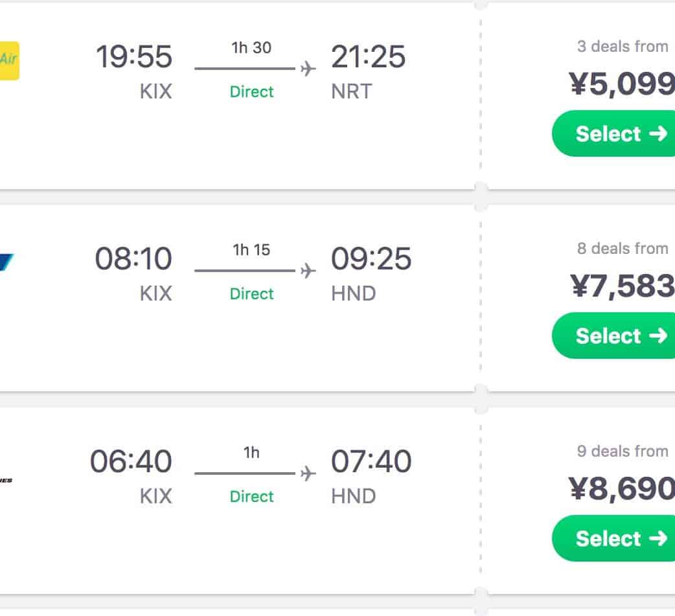675x616 pixels.
Task: Click the plane icon on the 1h flight
Action: [x=308, y=473]
